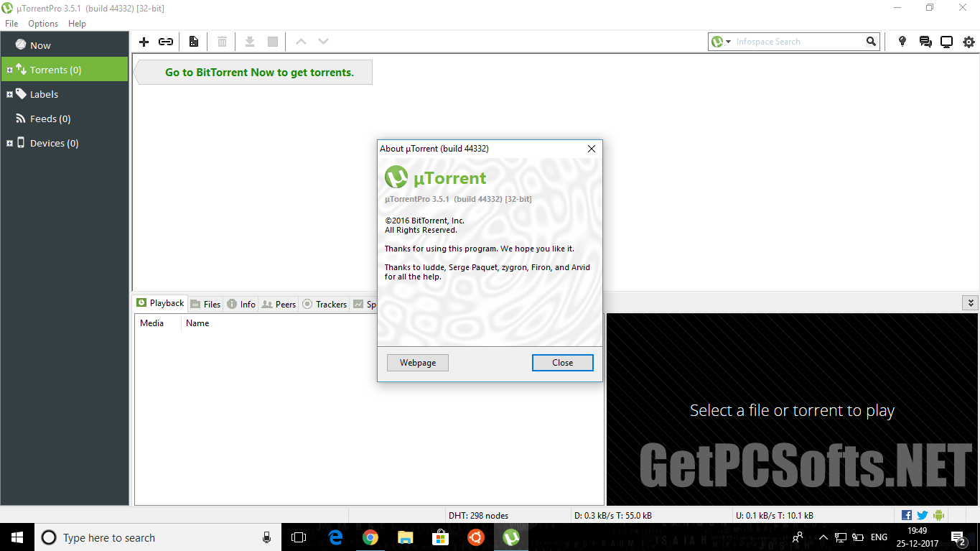This screenshot has height=551, width=980.
Task: Switch to the Playback tab
Action: [x=160, y=303]
